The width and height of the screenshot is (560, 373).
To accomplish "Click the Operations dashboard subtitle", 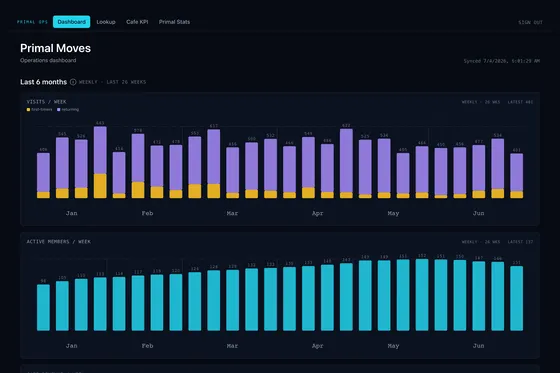I will tap(48, 60).
